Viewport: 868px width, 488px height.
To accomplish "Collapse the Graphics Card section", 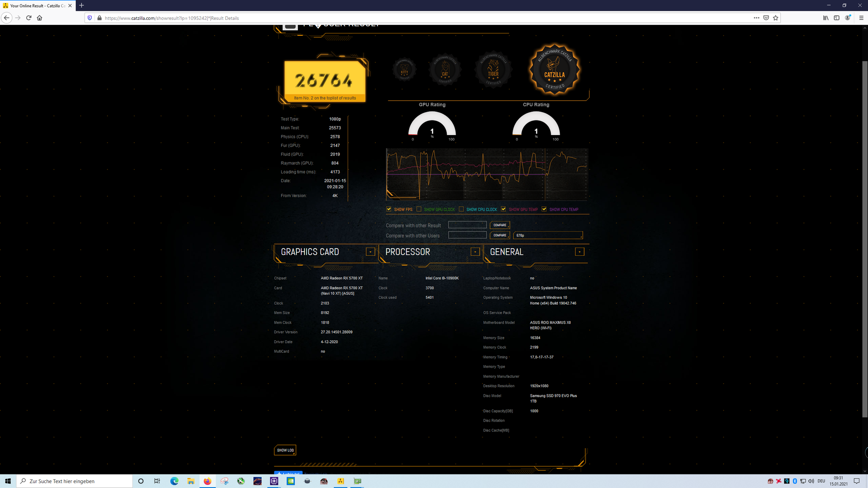I will click(x=370, y=252).
